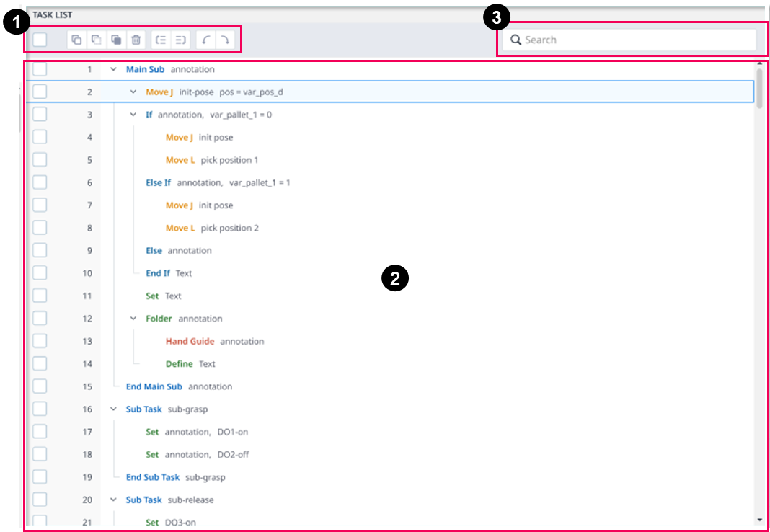Collapse the Sub Task sub-grasp chevron
The width and height of the screenshot is (770, 532).
coord(113,409)
